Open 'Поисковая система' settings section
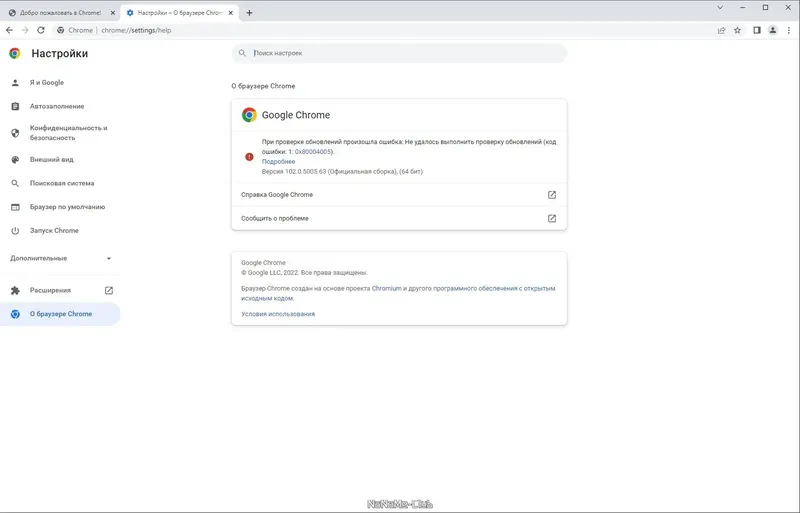The width and height of the screenshot is (800, 513). (60, 183)
